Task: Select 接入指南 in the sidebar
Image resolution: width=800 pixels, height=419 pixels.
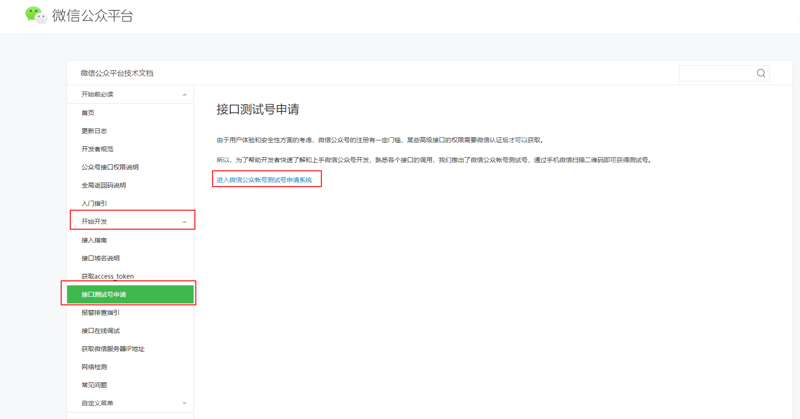Action: pyautogui.click(x=94, y=240)
